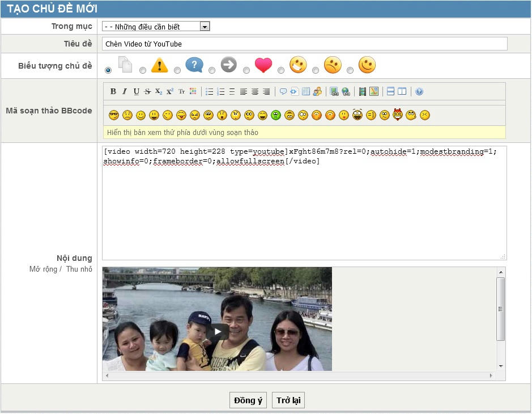The height and width of the screenshot is (414, 532).
Task: Apply bold formatting with the B icon
Action: coord(113,91)
